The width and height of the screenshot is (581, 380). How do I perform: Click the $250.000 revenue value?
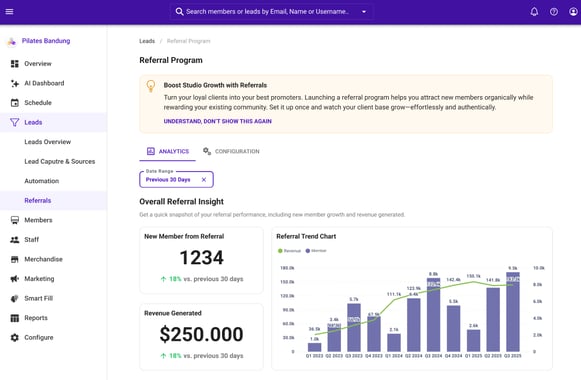[202, 334]
